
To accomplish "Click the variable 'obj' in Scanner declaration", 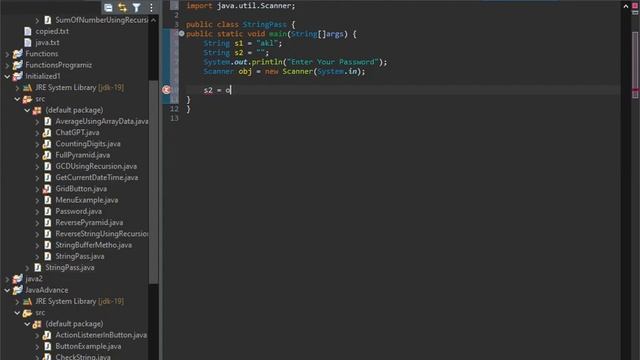I will tap(245, 71).
